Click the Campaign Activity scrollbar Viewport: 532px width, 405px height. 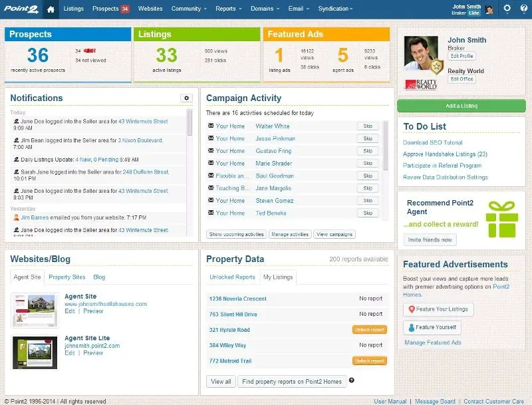[x=386, y=146]
